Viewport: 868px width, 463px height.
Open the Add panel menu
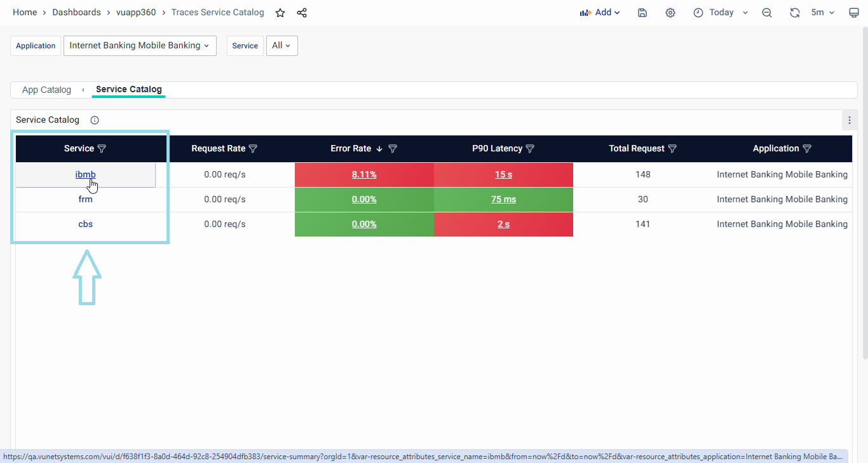(x=599, y=13)
